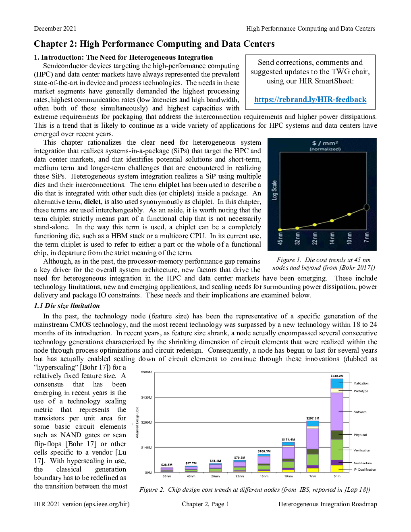Click the '1.1 Die size limitation' subheading
The height and width of the screenshot is (532, 411).
pyautogui.click(x=66, y=305)
